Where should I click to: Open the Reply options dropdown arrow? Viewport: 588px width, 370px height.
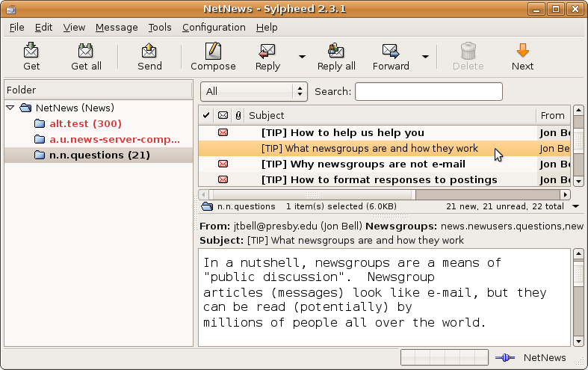tap(302, 56)
